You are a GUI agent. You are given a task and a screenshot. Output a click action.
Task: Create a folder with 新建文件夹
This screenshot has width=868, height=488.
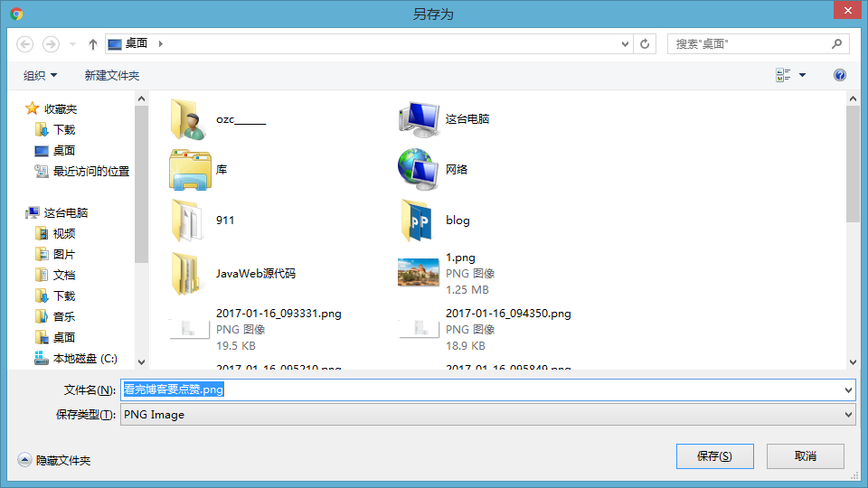112,75
